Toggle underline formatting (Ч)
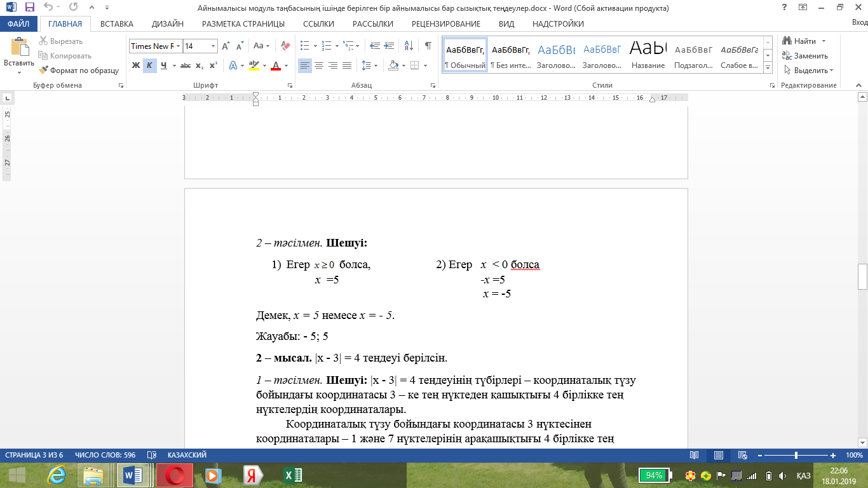868x488 pixels. pos(164,65)
